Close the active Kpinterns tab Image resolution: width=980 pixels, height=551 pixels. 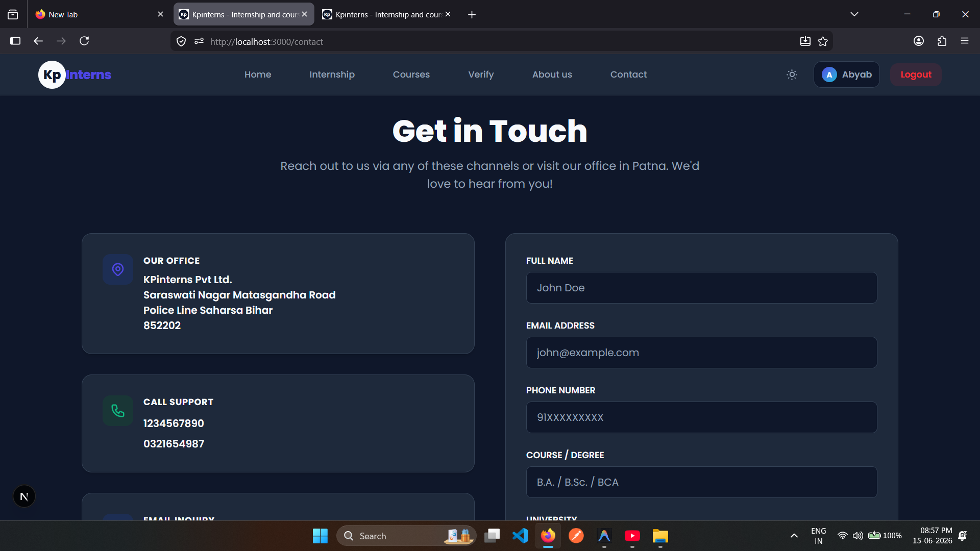pyautogui.click(x=304, y=14)
